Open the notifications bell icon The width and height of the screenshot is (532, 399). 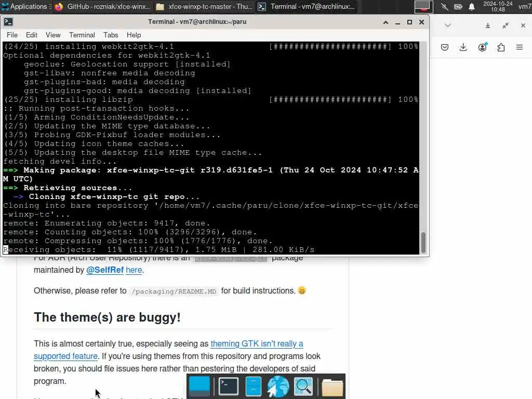(x=472, y=6)
